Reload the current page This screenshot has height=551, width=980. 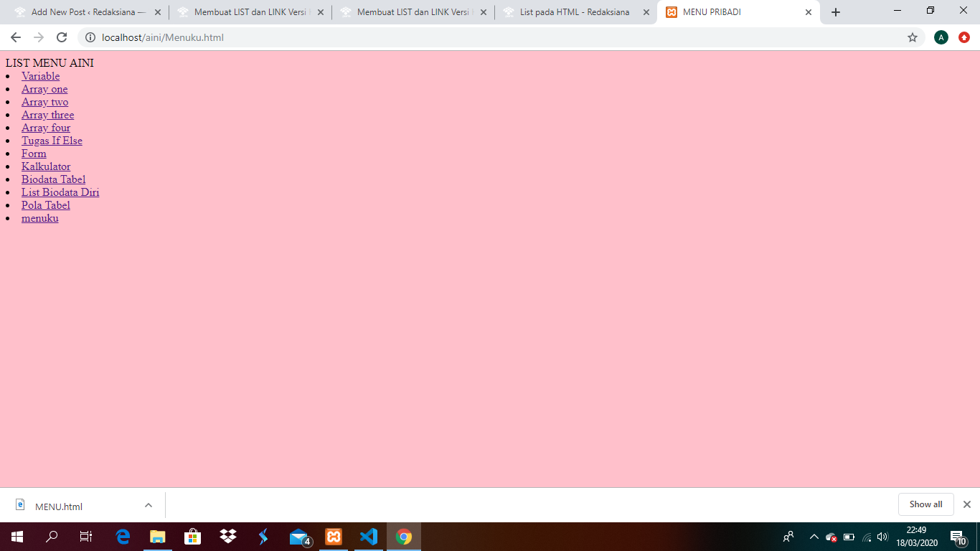62,37
